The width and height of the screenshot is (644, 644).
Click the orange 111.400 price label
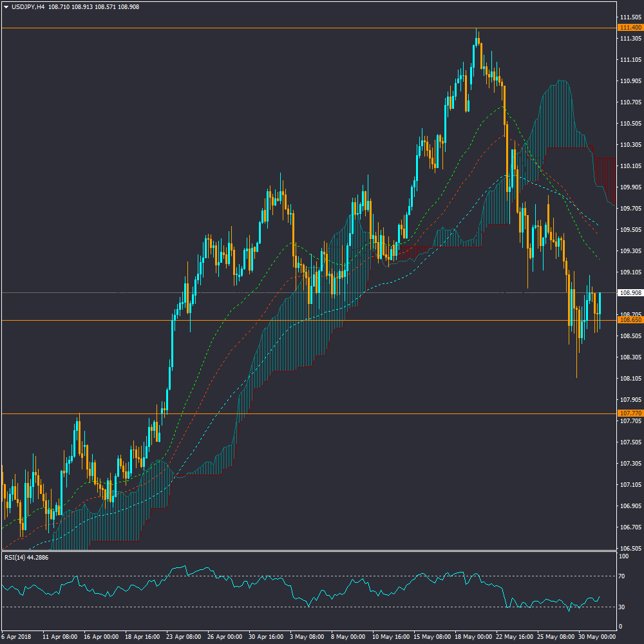coord(629,28)
